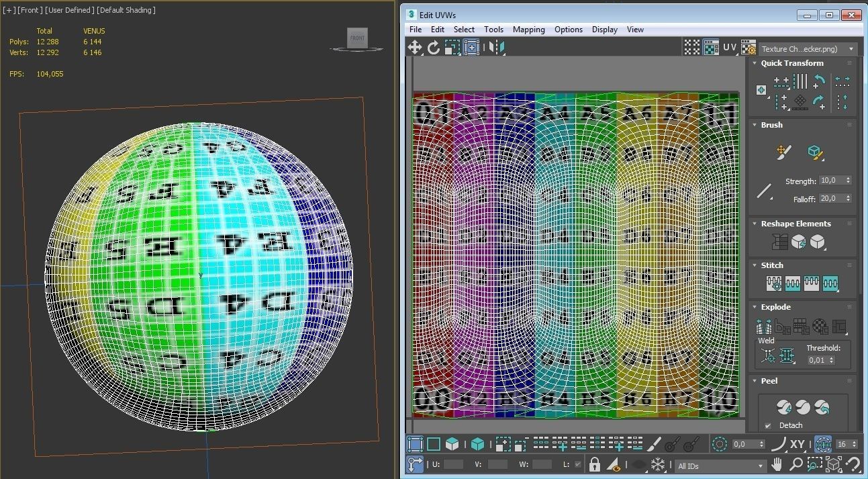
Task: Click the Break icon in Explode panel
Action: click(763, 327)
